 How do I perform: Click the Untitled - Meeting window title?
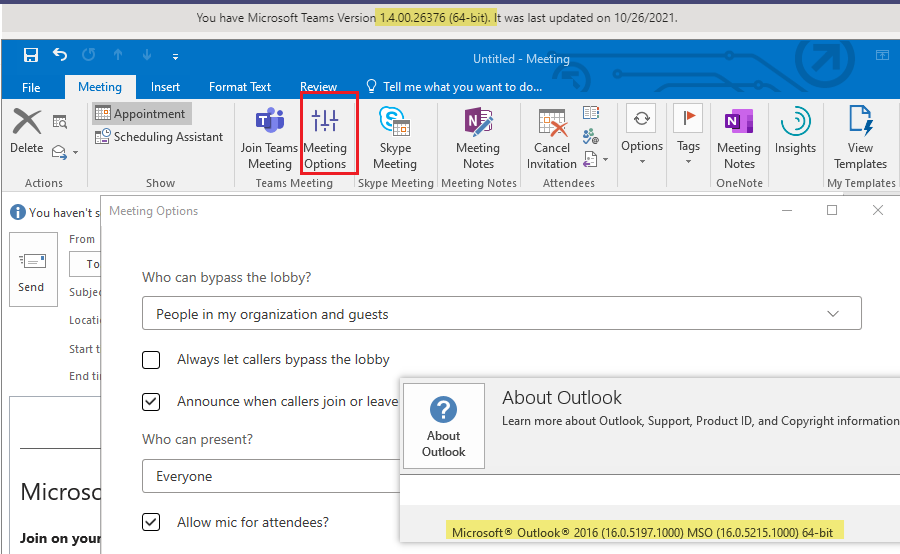pos(521,59)
